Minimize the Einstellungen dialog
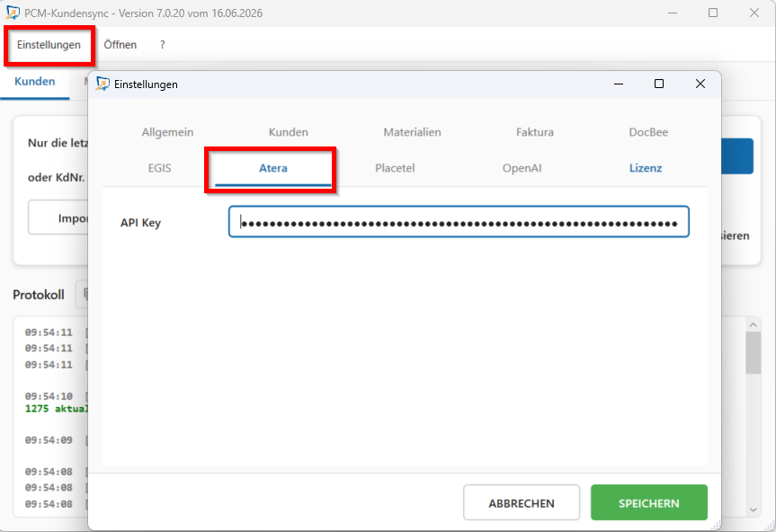 [x=619, y=84]
